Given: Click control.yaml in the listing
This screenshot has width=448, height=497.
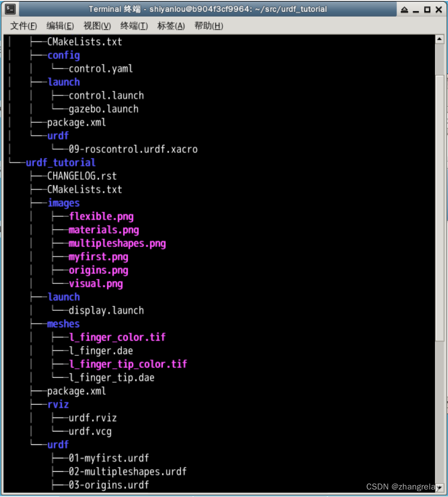Looking at the screenshot, I should click(100, 69).
